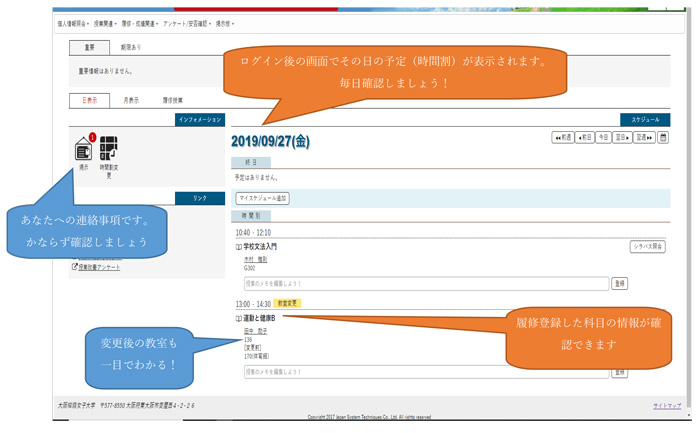Open the 授業改善アンケート link
Screen dimensions: 700x433
pos(98,267)
